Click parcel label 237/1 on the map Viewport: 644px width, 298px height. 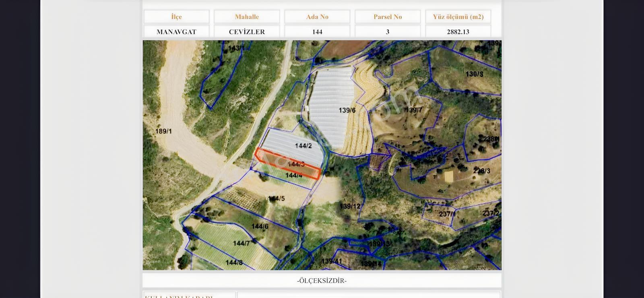tap(447, 214)
